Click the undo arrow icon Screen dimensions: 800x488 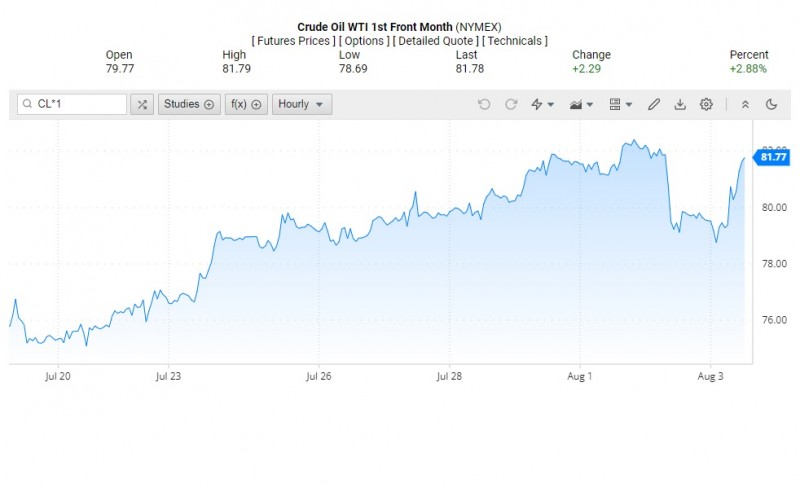[485, 104]
